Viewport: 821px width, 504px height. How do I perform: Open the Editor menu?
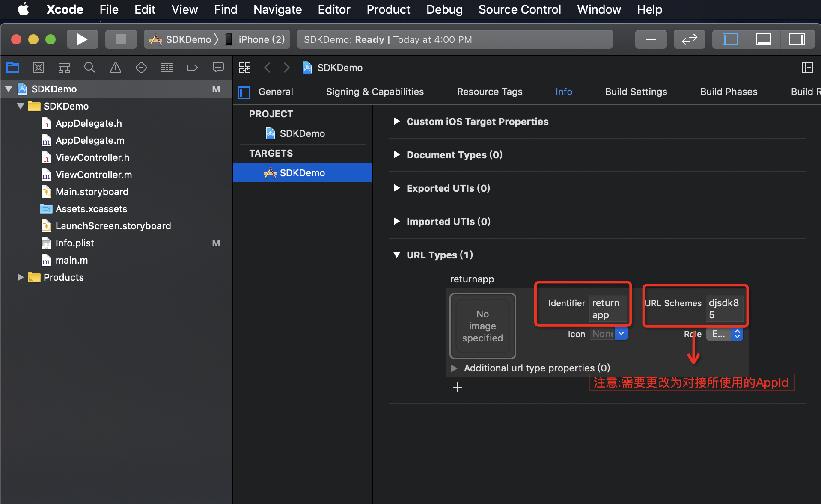click(x=334, y=9)
